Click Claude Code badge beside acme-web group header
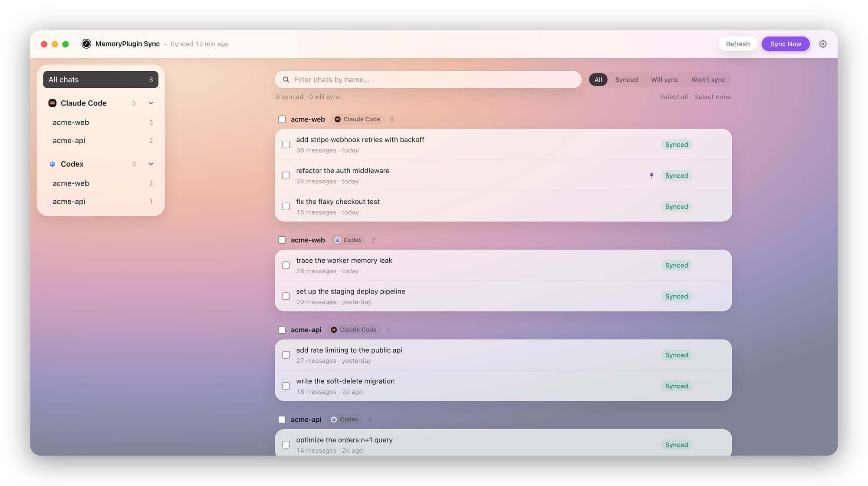 (x=357, y=119)
